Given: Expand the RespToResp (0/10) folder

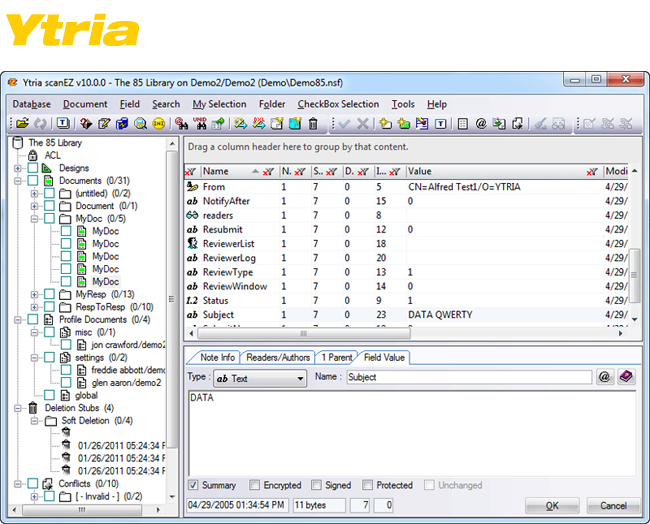Looking at the screenshot, I should (x=34, y=307).
